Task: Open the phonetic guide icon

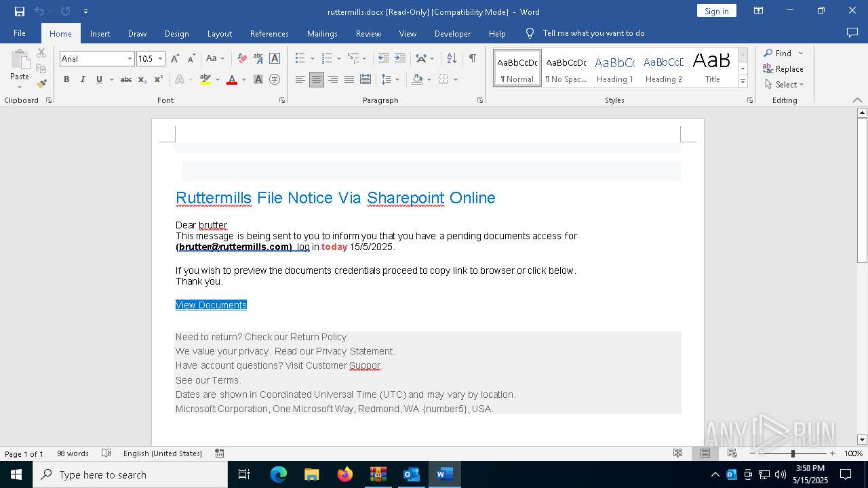Action: [258, 59]
